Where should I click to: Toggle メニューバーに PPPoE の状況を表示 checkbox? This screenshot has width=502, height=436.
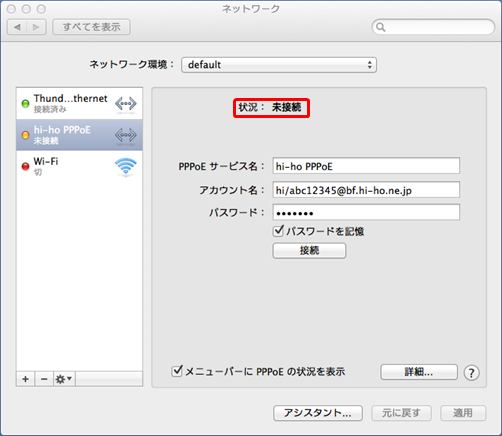pos(177,371)
